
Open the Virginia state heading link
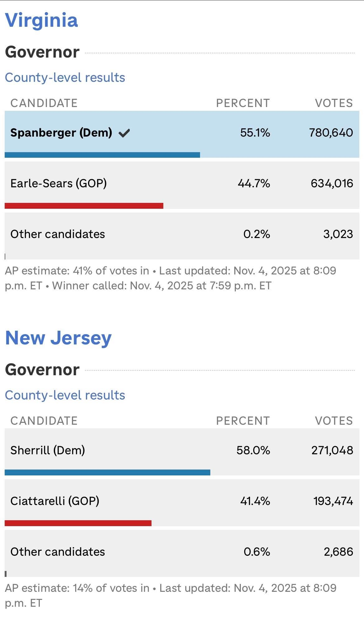pos(41,20)
